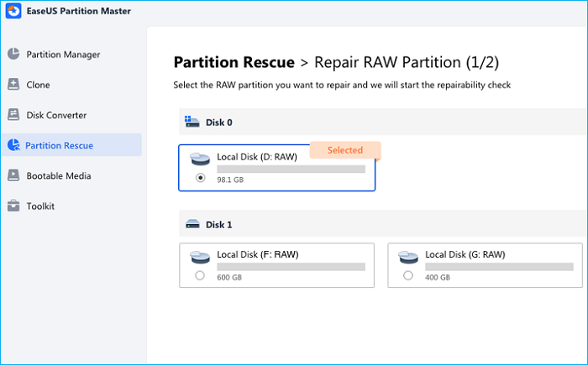Viewport: 588px width, 365px height.
Task: Click the orange Selected badge
Action: (x=344, y=150)
